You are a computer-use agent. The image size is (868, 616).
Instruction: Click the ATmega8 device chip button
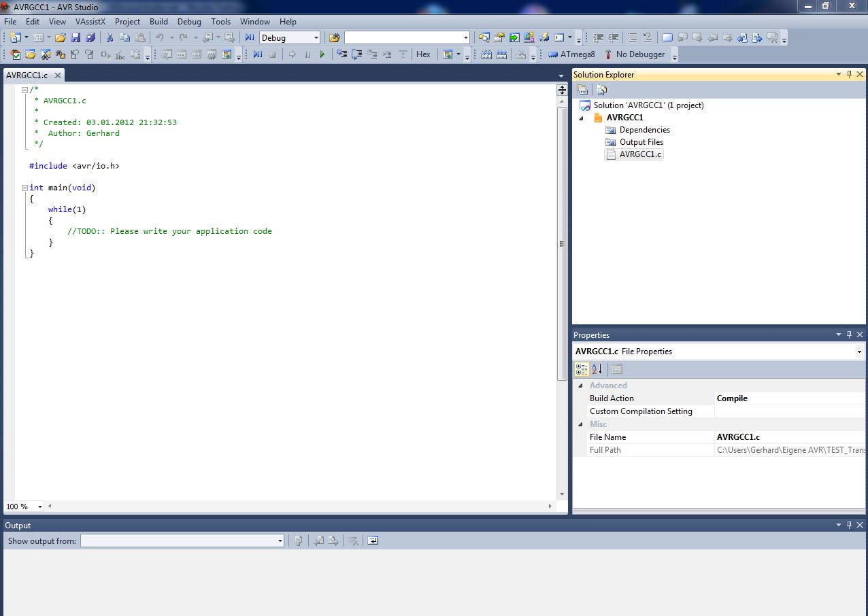pos(571,54)
